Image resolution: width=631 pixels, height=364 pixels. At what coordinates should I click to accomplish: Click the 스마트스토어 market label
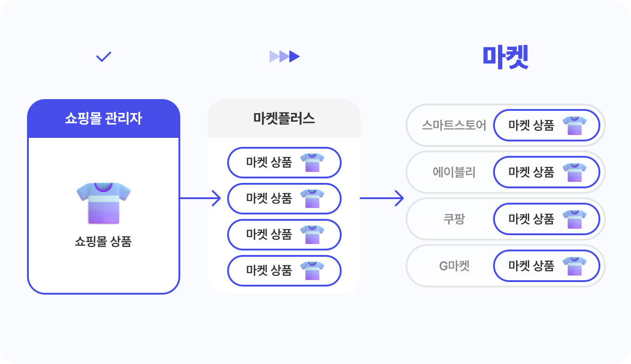click(x=454, y=125)
